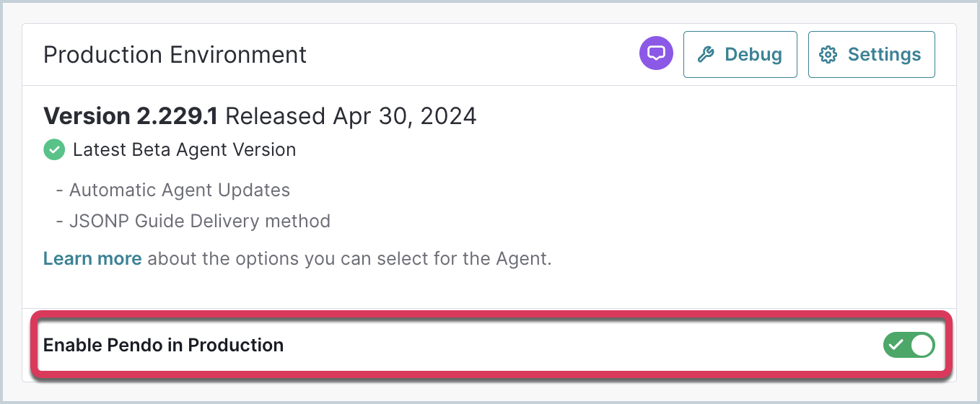The image size is (980, 404).
Task: Click the Production Environment heading
Action: pyautogui.click(x=175, y=54)
